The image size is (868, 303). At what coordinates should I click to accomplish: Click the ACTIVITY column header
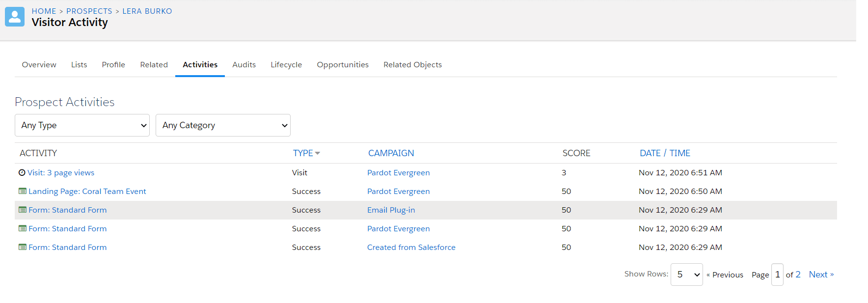point(38,153)
